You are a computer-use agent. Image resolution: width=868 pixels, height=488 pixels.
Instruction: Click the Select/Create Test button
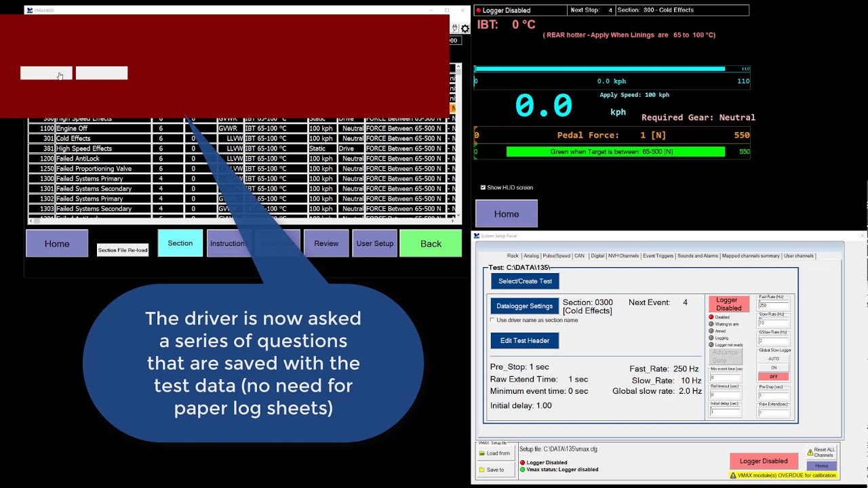point(526,281)
